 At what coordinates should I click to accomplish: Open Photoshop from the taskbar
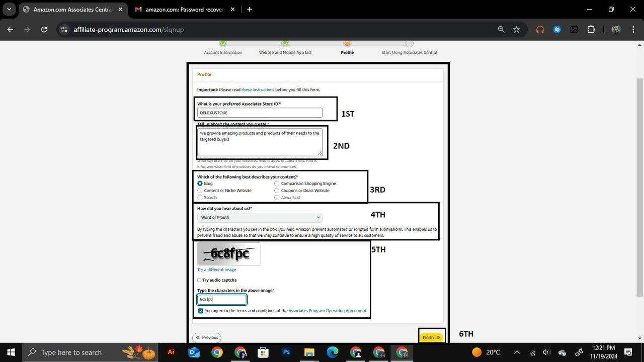pos(286,352)
